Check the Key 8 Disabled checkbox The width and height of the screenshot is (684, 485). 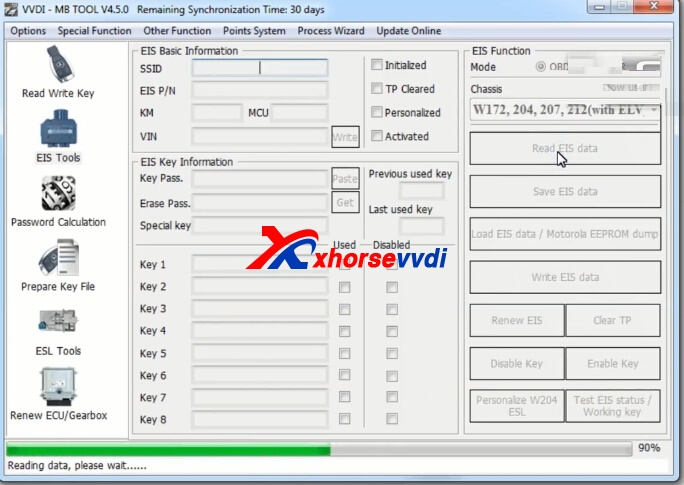click(x=392, y=419)
